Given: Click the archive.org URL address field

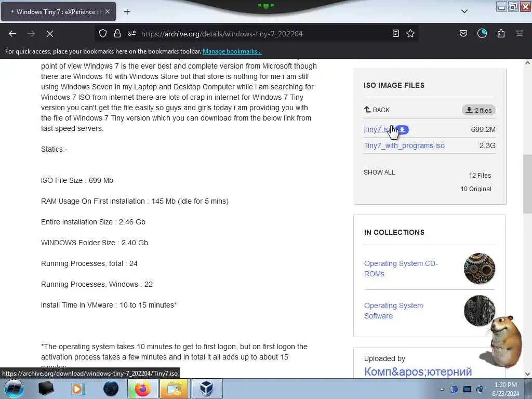Looking at the screenshot, I should tap(222, 34).
